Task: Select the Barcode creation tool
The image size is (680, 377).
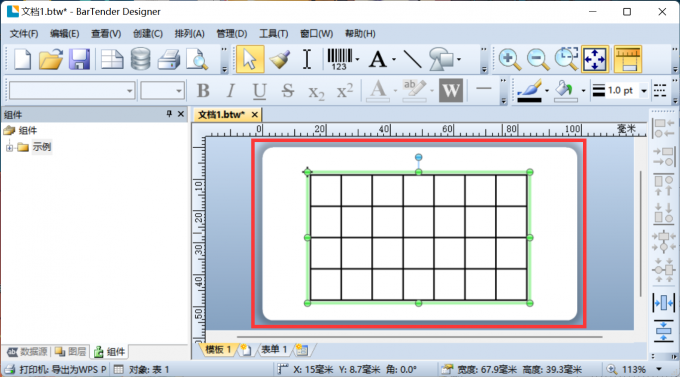Action: click(x=340, y=59)
